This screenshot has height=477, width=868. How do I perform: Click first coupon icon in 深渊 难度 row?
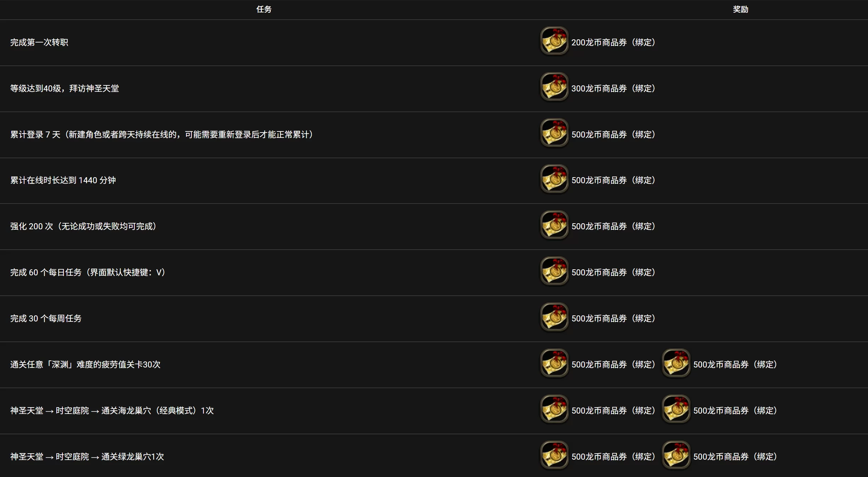(554, 363)
